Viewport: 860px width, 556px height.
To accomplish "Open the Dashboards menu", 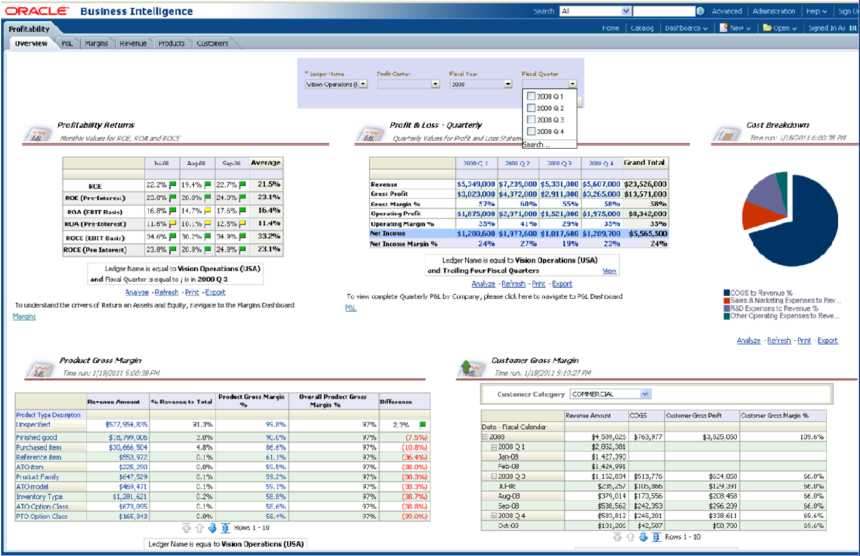I will click(686, 28).
